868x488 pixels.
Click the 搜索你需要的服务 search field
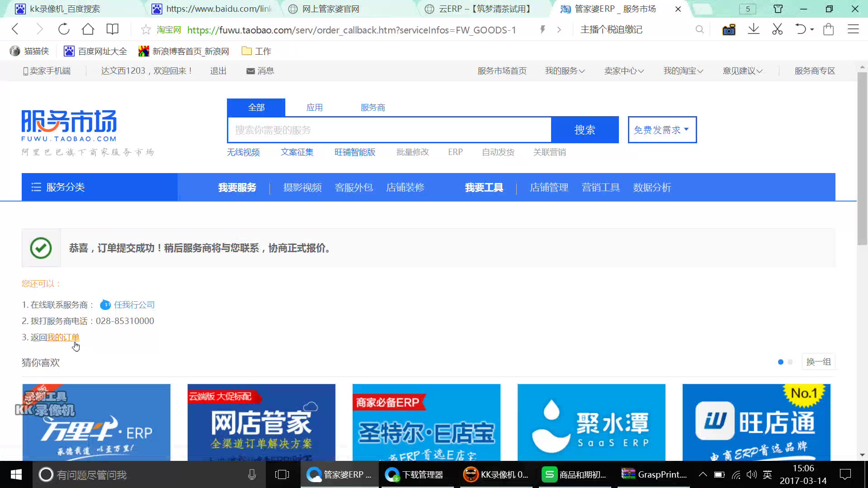point(389,130)
